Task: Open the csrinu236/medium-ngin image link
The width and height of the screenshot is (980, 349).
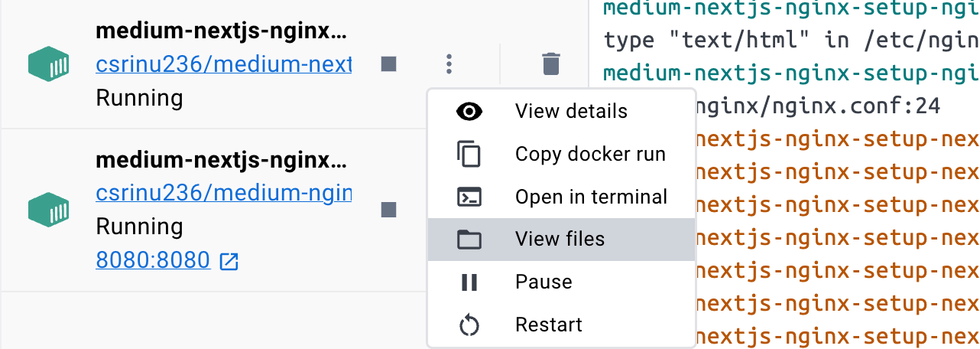Action: point(223,193)
